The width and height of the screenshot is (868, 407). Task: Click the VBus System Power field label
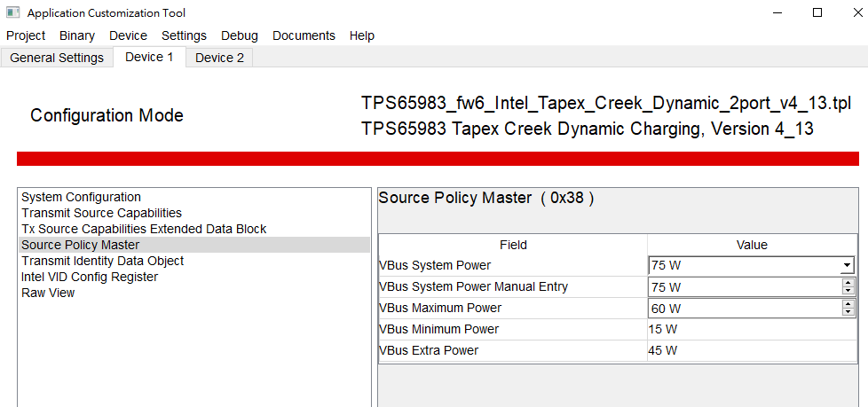pyautogui.click(x=435, y=265)
